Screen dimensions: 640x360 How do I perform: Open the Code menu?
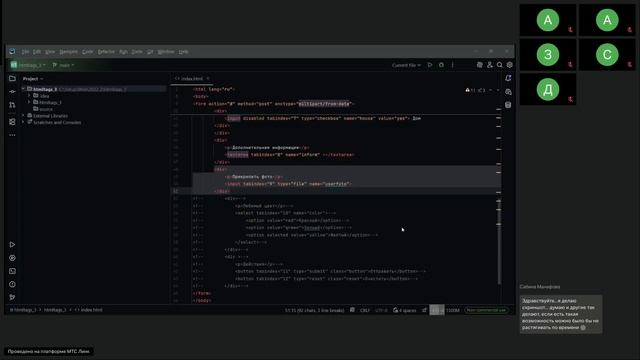(87, 51)
